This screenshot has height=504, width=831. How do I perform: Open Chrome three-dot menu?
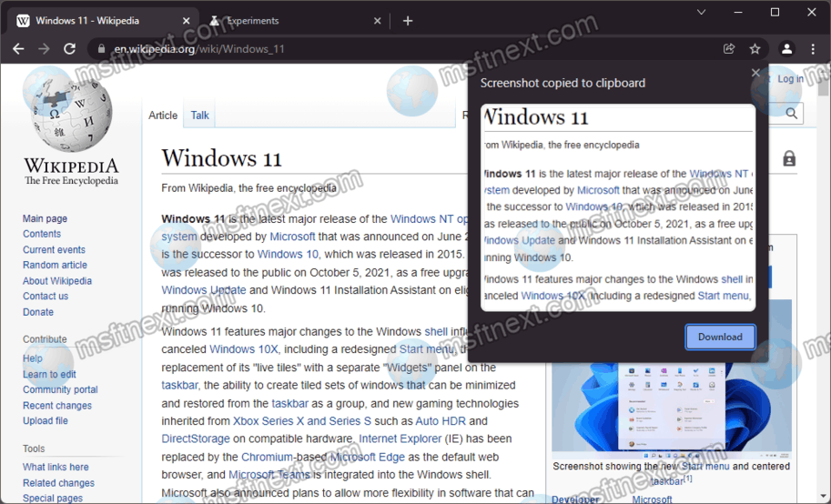pyautogui.click(x=813, y=49)
